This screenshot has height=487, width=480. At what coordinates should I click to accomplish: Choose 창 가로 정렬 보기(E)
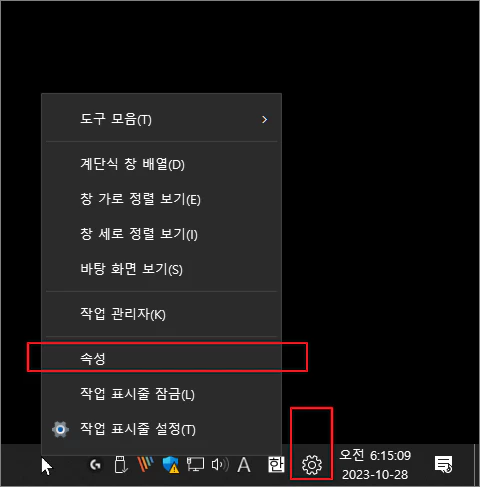(x=161, y=199)
